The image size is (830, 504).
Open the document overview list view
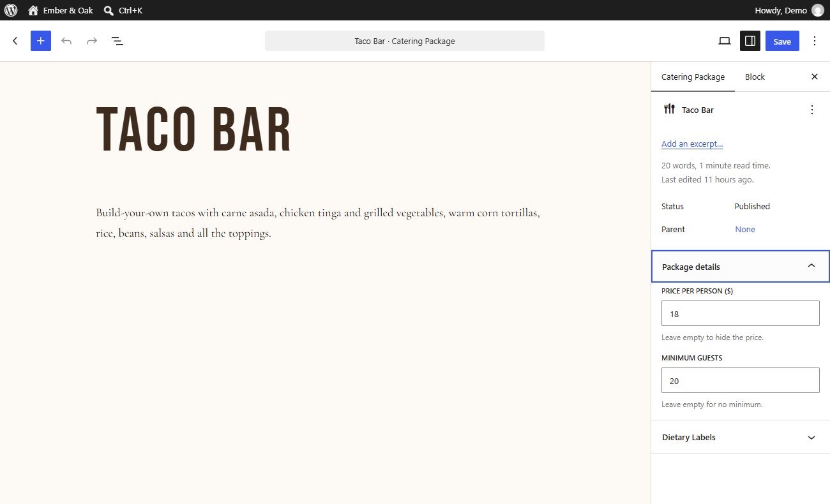point(117,41)
